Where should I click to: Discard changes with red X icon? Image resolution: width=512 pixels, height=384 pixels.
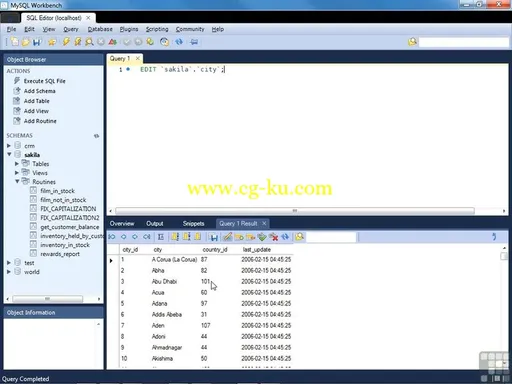[274, 237]
